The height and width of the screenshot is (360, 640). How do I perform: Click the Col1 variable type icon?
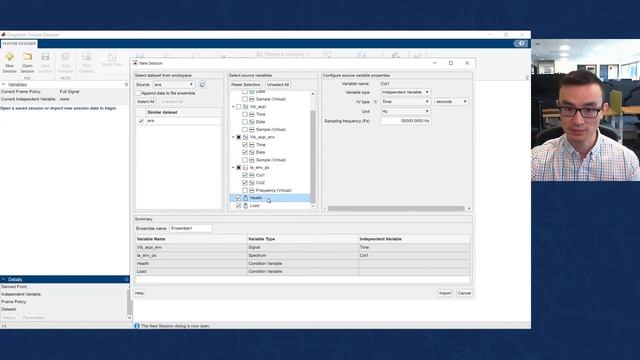pos(252,175)
